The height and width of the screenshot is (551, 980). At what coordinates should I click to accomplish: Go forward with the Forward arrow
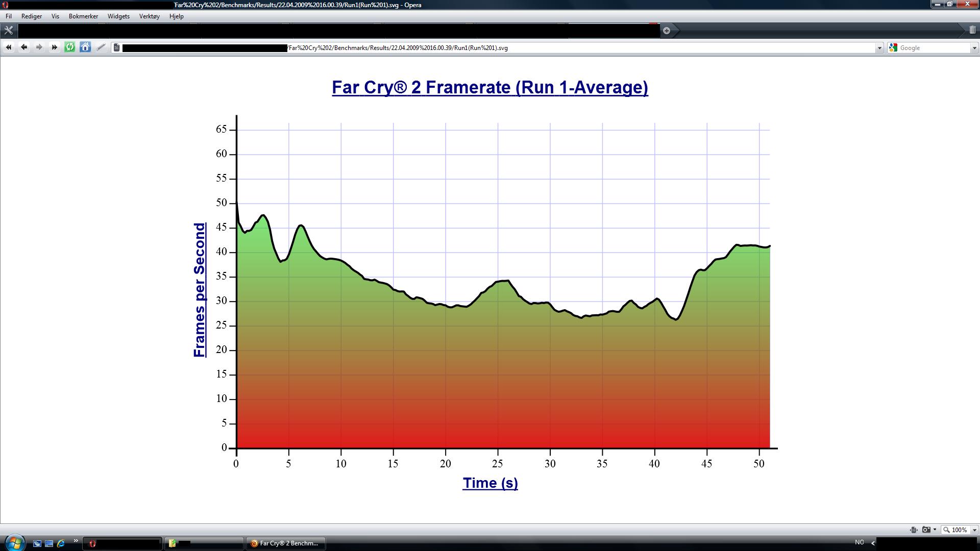pyautogui.click(x=39, y=47)
